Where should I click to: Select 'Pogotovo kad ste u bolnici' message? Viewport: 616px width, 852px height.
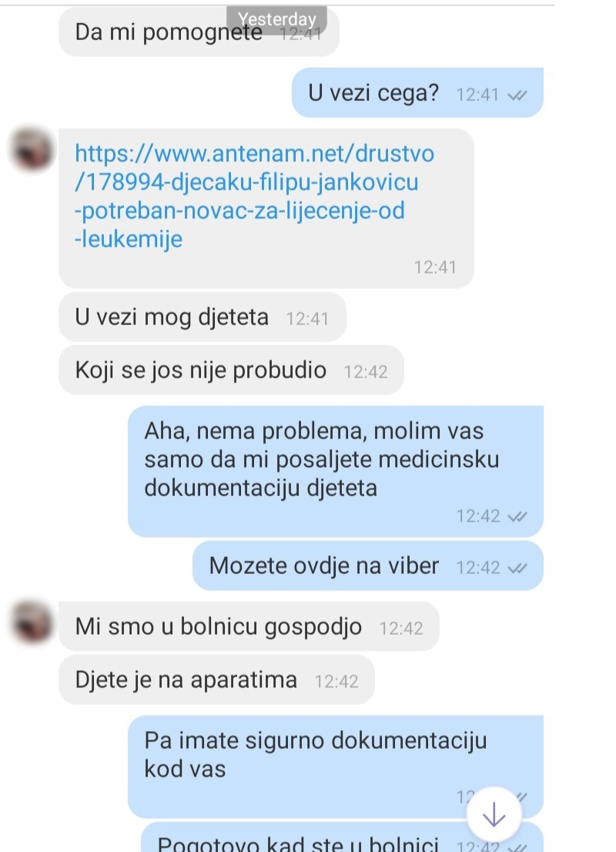click(342, 837)
